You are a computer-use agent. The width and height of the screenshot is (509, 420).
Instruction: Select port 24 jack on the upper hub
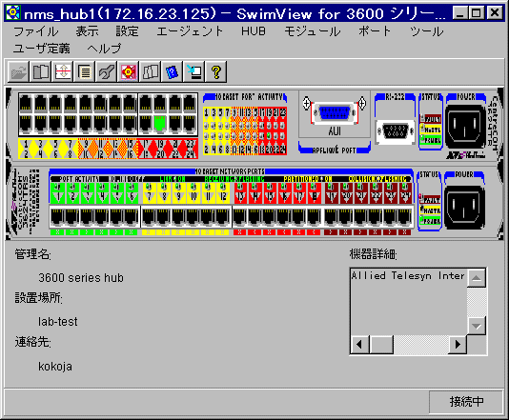pos(190,124)
